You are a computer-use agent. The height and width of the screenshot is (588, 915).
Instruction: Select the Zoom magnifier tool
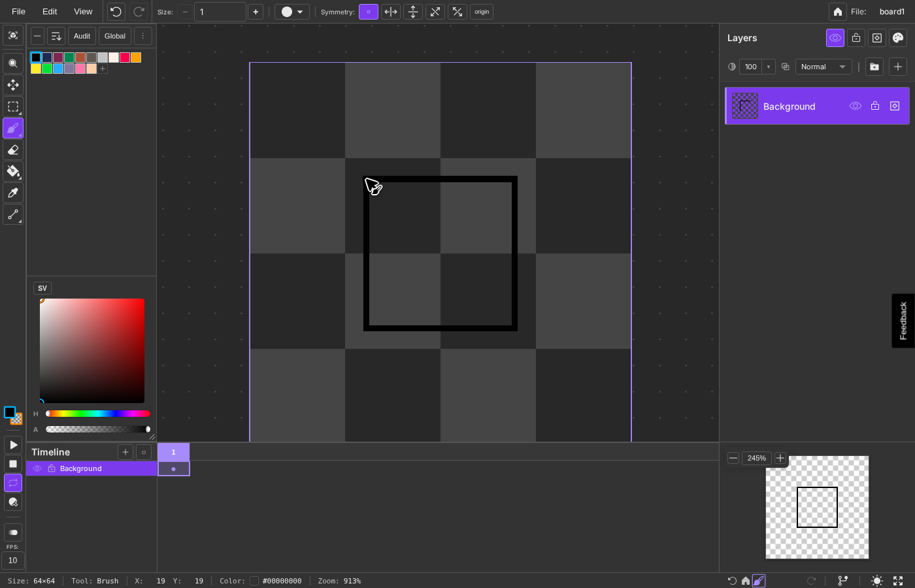pyautogui.click(x=13, y=64)
